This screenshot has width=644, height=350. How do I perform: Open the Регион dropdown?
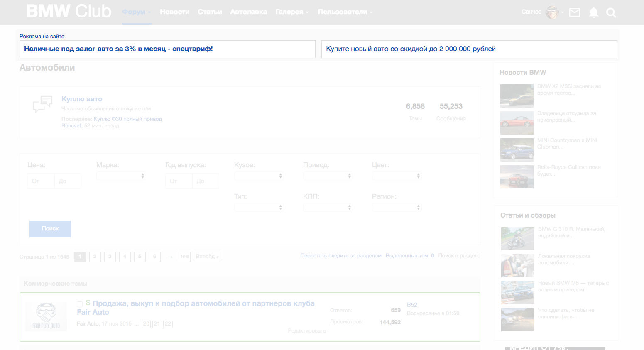[x=397, y=207]
